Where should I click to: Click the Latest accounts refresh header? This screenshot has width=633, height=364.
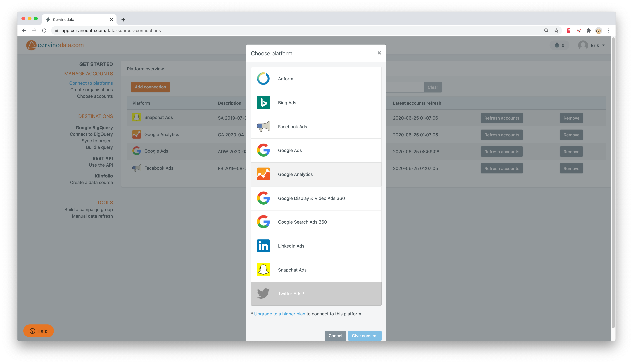coord(417,103)
